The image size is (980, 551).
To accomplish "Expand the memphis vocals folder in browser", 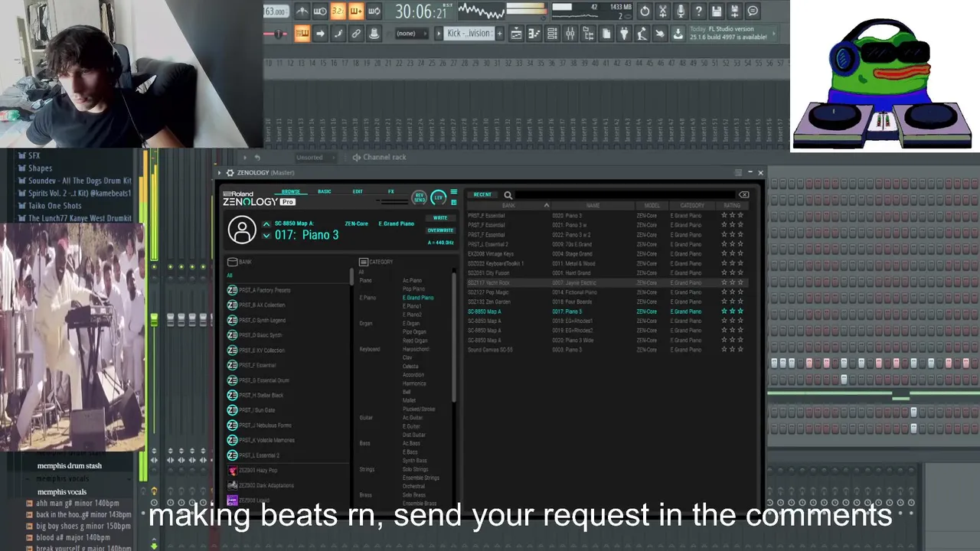I will (x=61, y=492).
